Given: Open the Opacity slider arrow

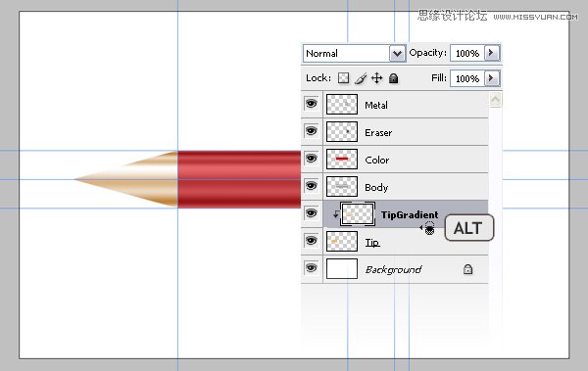Looking at the screenshot, I should (492, 53).
